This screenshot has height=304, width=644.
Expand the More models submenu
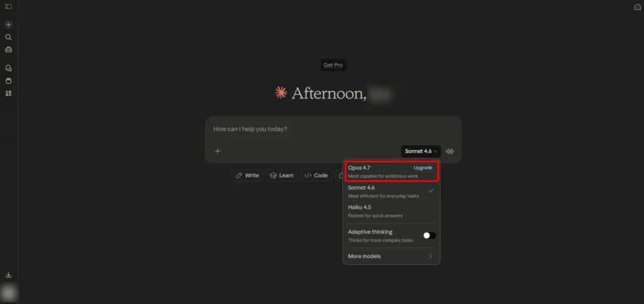coord(391,256)
